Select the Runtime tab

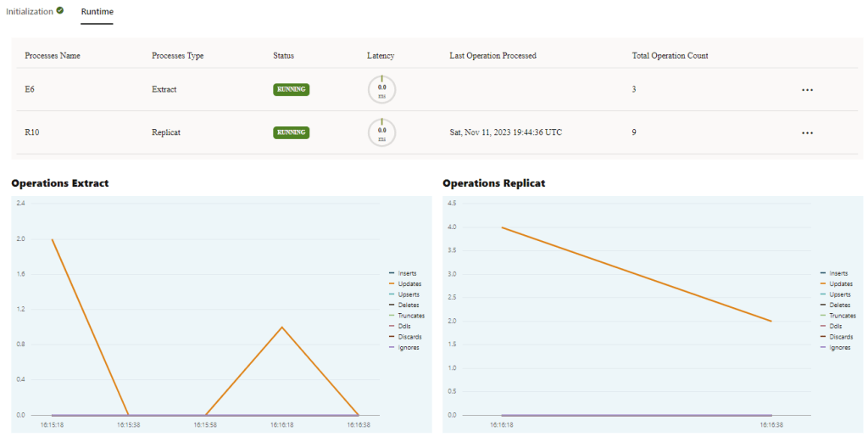click(97, 12)
